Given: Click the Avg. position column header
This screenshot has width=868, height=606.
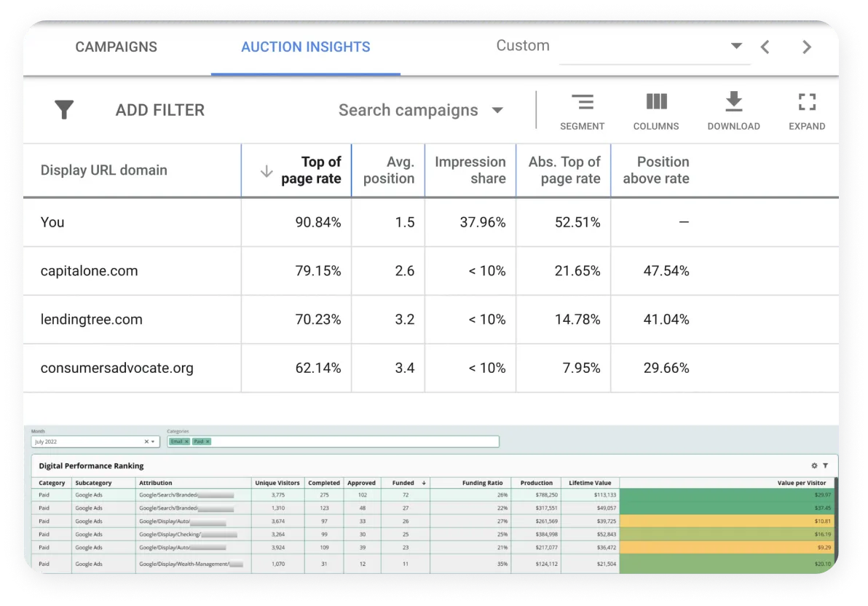Looking at the screenshot, I should [389, 170].
